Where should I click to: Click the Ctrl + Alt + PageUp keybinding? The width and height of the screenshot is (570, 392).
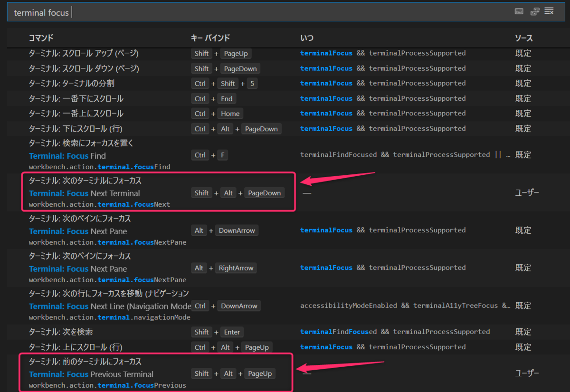pyautogui.click(x=232, y=347)
